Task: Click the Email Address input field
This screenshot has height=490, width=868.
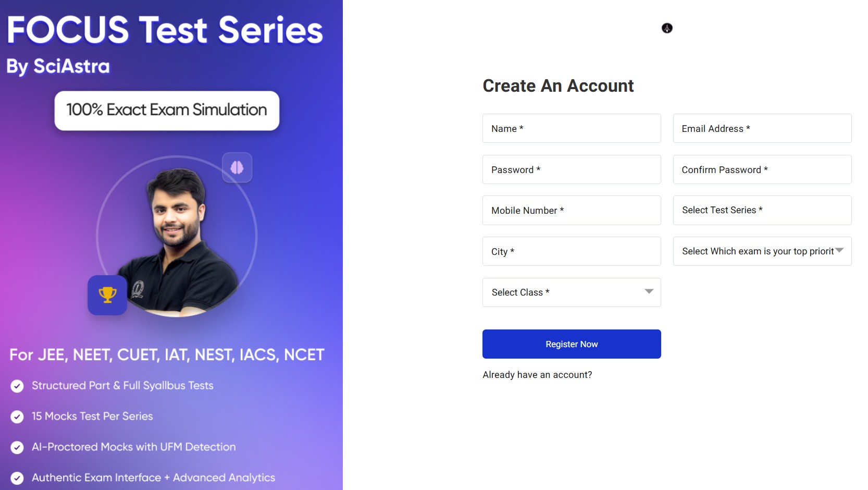Action: click(x=762, y=128)
